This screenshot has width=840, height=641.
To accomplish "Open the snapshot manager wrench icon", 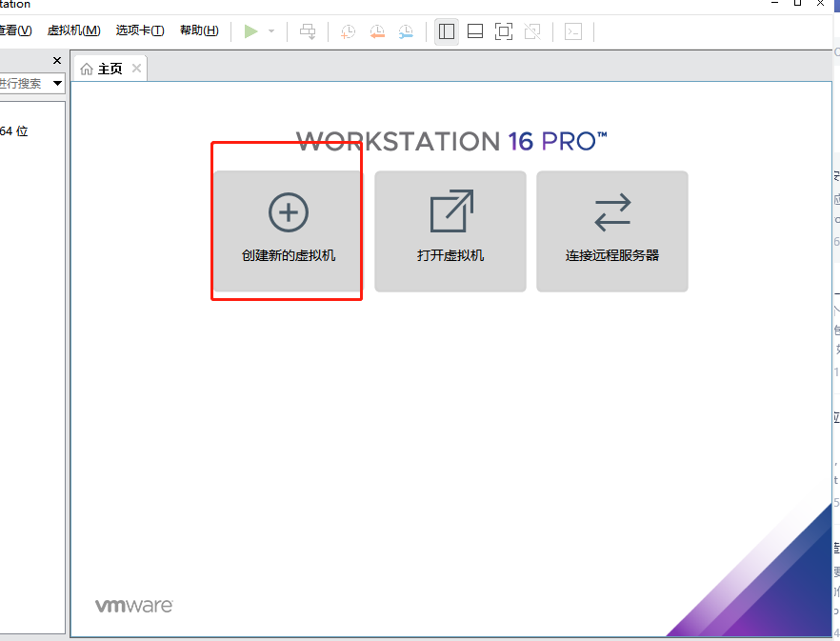I will pyautogui.click(x=406, y=31).
